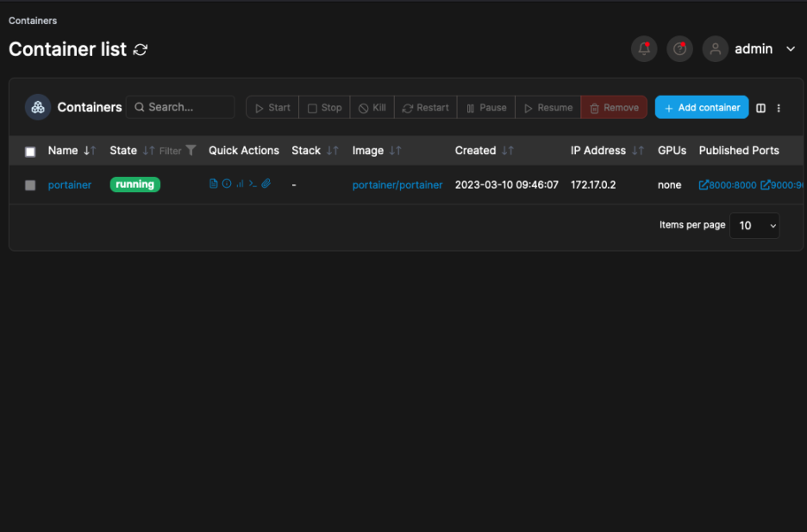Open the 9000 published port link

click(x=782, y=185)
